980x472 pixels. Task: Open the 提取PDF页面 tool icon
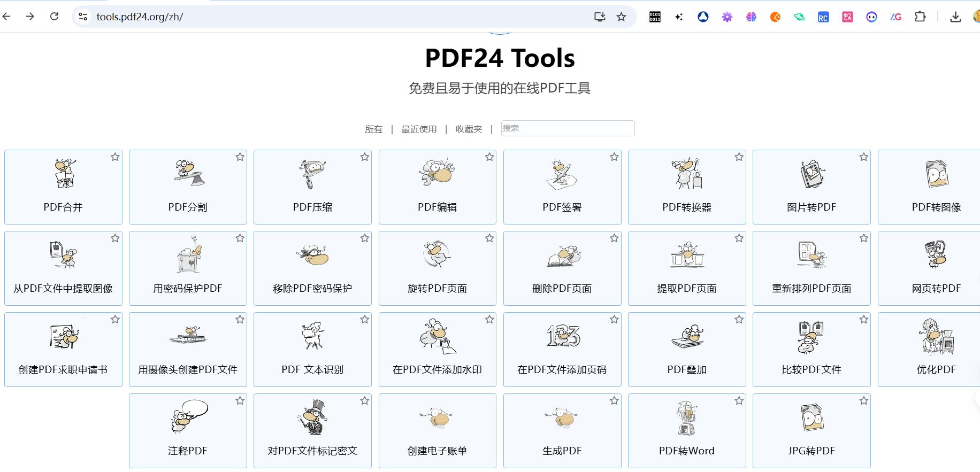tap(687, 255)
